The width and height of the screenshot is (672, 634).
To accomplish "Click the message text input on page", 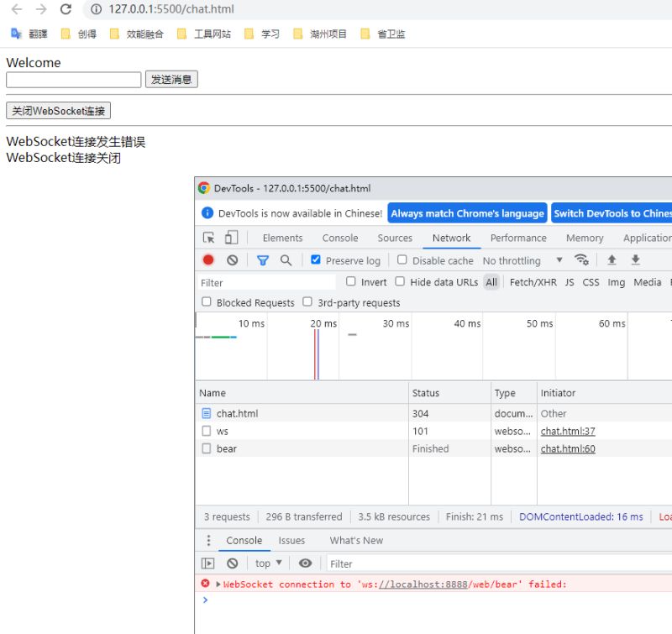I will pyautogui.click(x=74, y=80).
